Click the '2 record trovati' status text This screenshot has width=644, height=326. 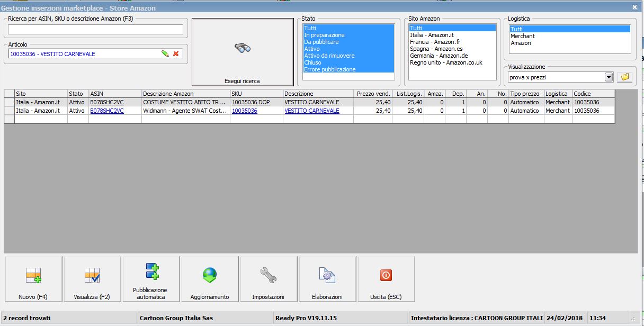[28, 318]
